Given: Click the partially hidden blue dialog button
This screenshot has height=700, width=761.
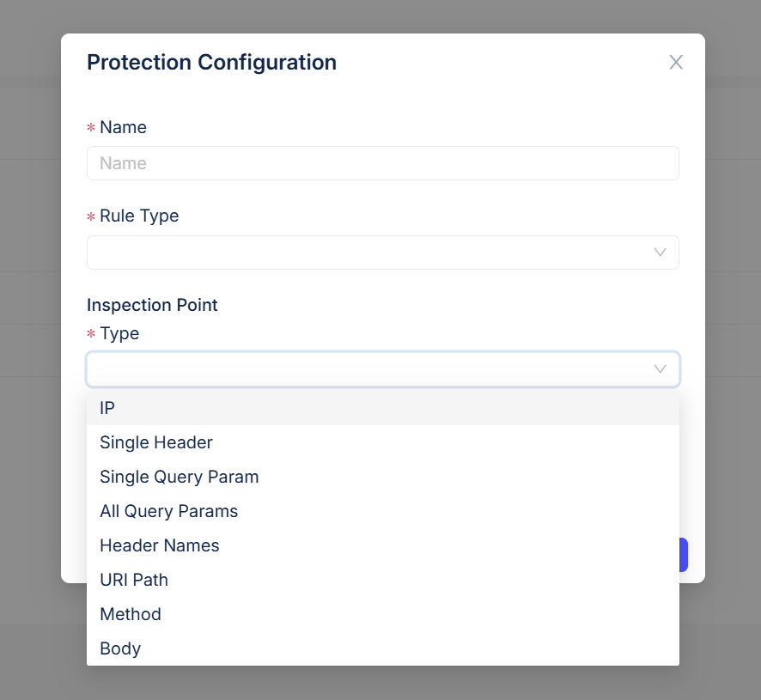Looking at the screenshot, I should point(684,555).
